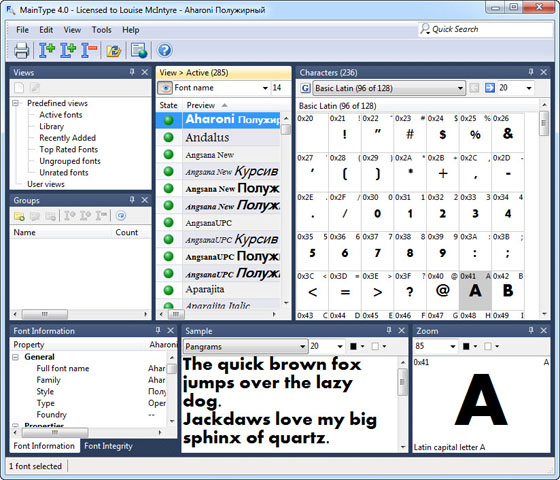Click the Quick Search input field
The width and height of the screenshot is (560, 480).
click(486, 29)
